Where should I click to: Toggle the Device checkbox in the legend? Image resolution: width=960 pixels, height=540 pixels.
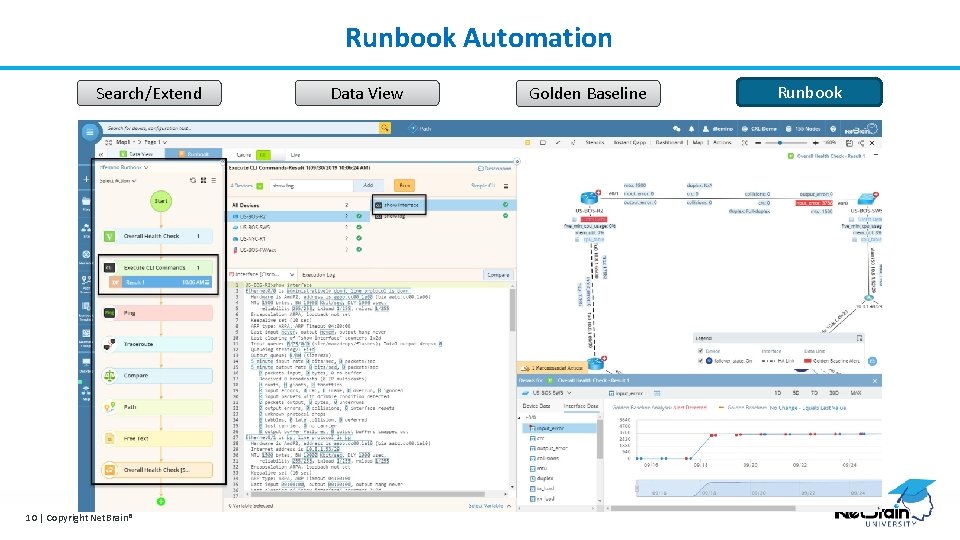[700, 351]
